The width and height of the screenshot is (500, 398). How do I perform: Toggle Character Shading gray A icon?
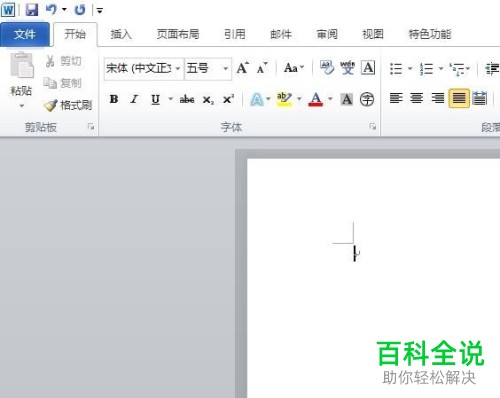(x=347, y=99)
